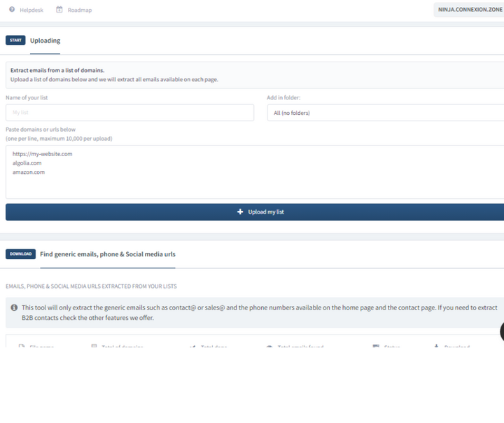Select the Uploading tab

pyautogui.click(x=45, y=41)
